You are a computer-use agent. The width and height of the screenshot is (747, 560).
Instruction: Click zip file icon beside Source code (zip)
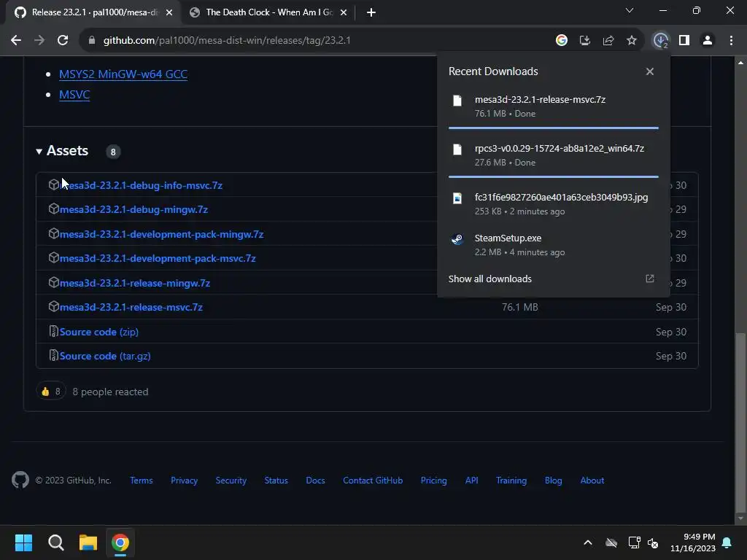(54, 332)
